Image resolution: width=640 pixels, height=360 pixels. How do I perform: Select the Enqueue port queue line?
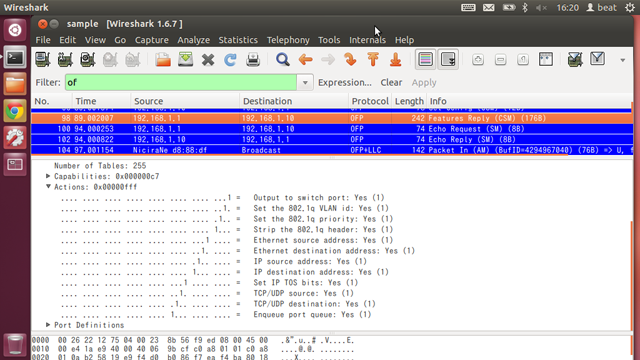tap(216, 314)
